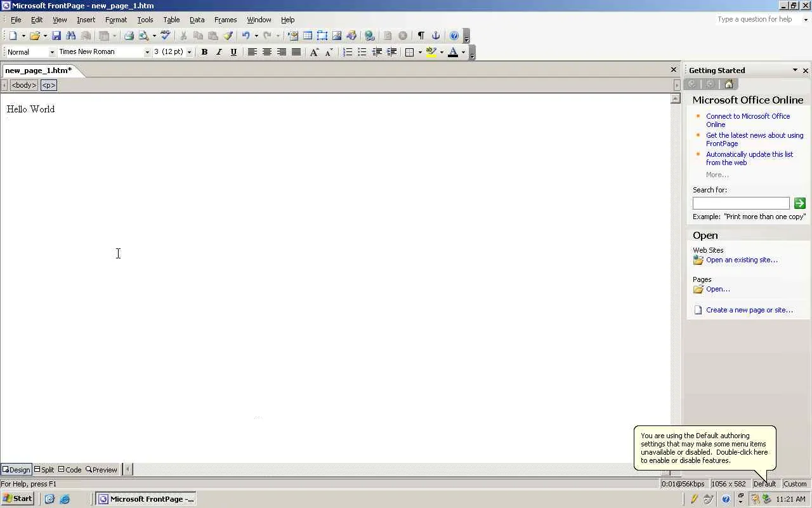This screenshot has width=812, height=508.
Task: Apply a numbered list
Action: point(348,52)
